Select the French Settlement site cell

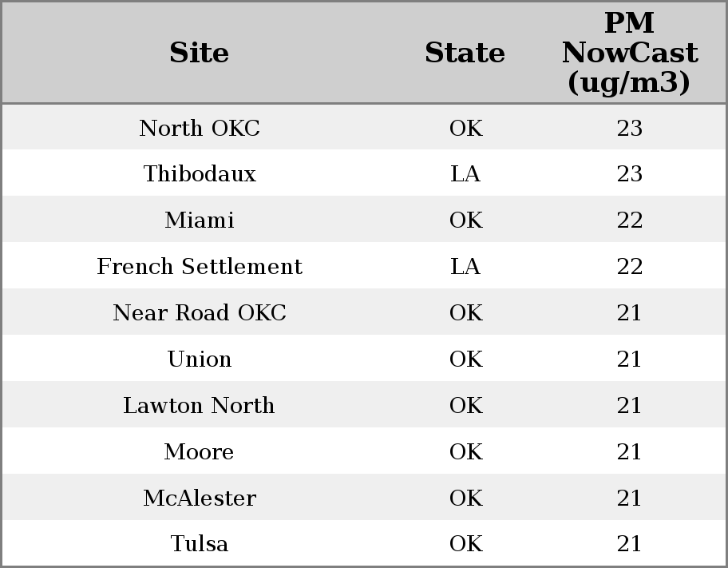[x=200, y=266]
